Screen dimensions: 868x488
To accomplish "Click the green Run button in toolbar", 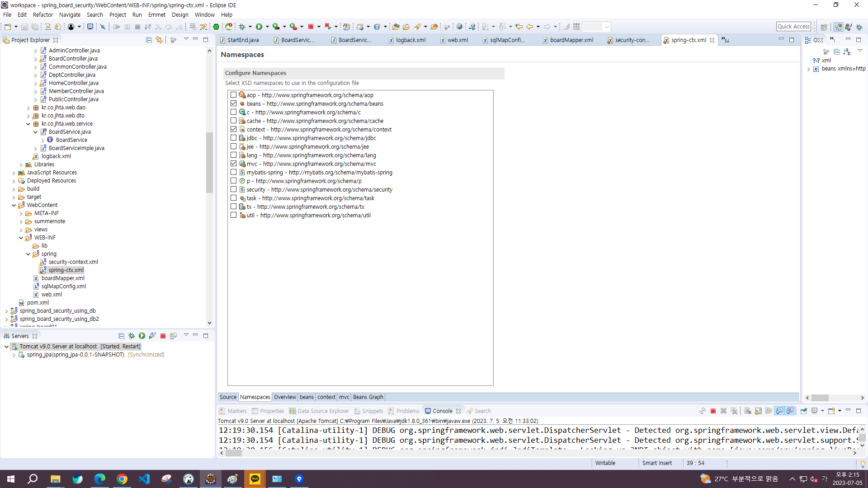I will tap(259, 27).
